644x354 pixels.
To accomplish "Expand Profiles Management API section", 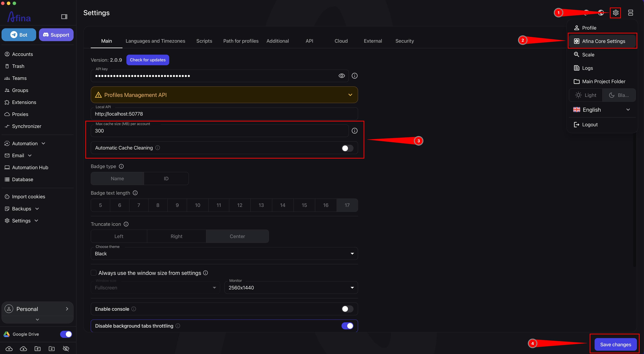I will 224,95.
